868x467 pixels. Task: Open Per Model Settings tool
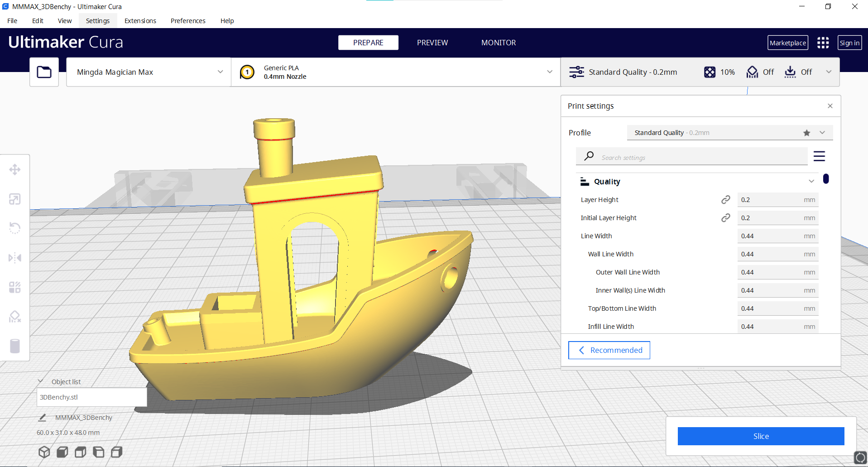pos(15,287)
